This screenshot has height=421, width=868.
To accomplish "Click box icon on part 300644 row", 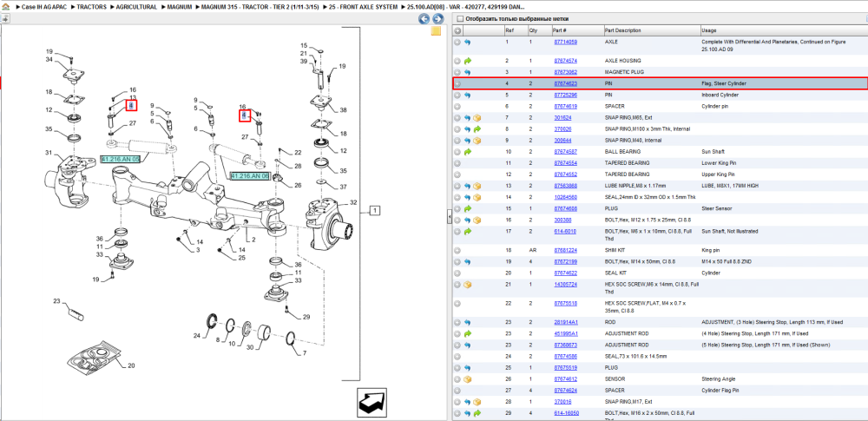I will tap(477, 140).
